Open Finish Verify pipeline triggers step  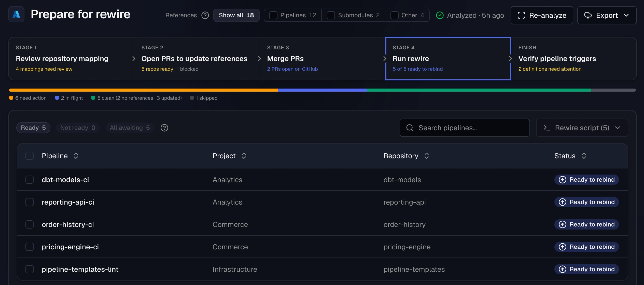[x=574, y=59]
